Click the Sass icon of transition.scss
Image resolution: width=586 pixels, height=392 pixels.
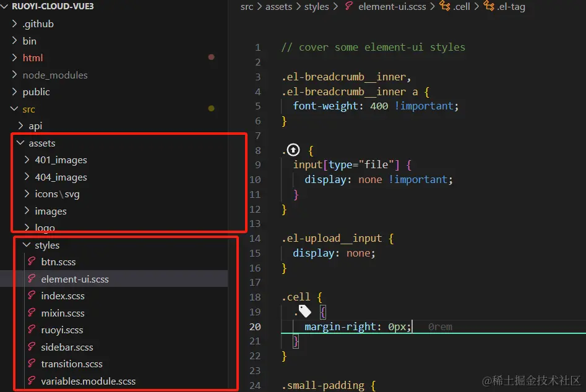pos(32,364)
